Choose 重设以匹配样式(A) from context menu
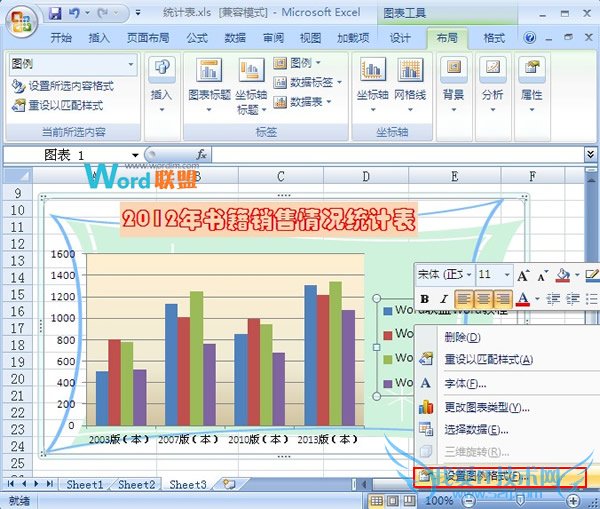The image size is (600, 509). tap(507, 359)
